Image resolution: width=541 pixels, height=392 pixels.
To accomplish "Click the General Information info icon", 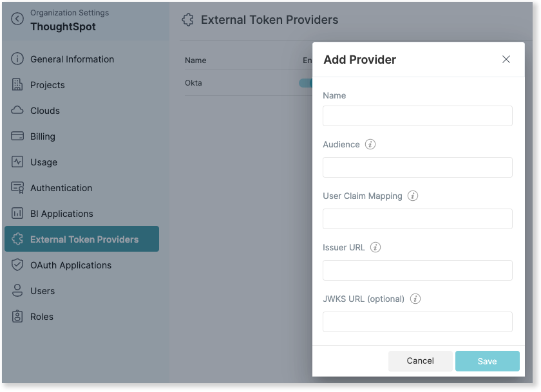I will 17,59.
